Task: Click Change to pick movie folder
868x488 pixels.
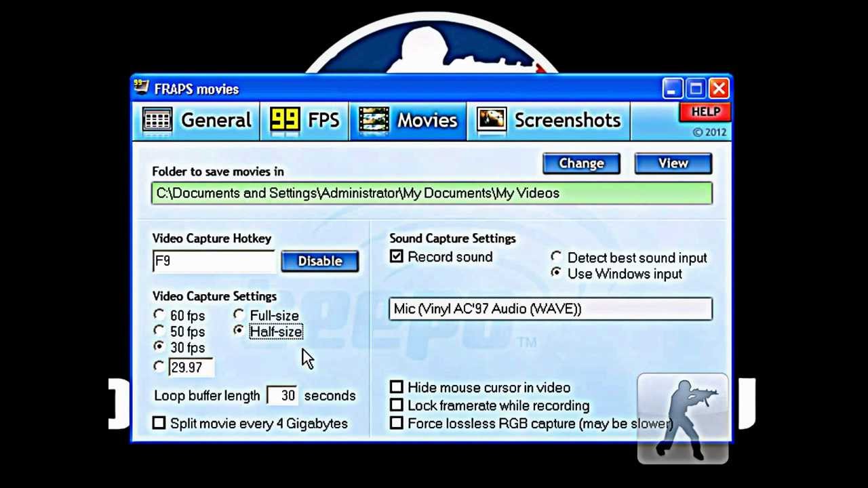Action: (581, 163)
